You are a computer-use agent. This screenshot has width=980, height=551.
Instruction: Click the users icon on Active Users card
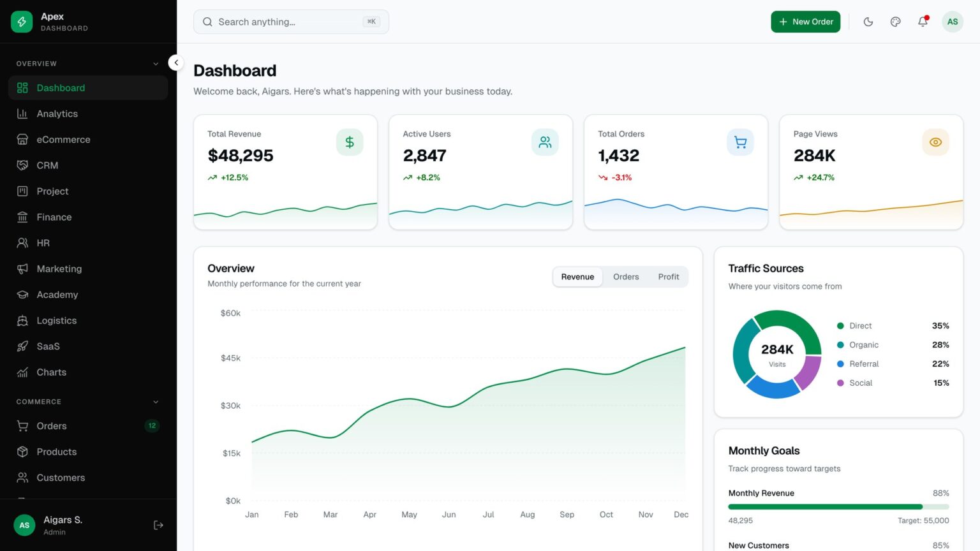tap(545, 142)
